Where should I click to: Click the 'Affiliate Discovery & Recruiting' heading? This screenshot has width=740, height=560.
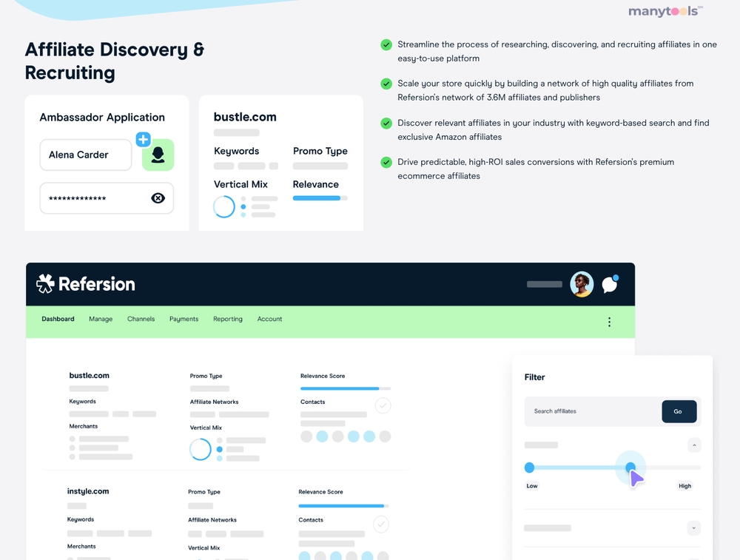click(115, 61)
